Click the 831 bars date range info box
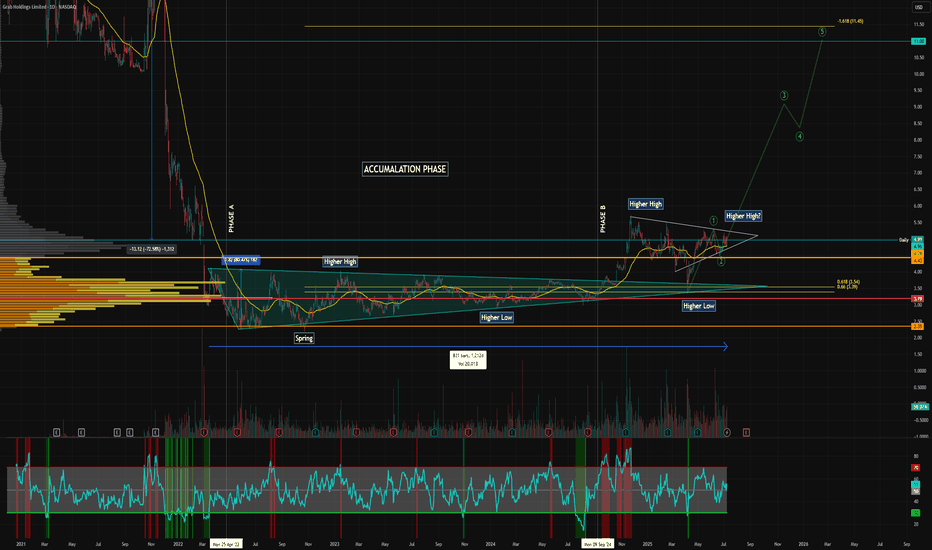This screenshot has height=550, width=932. pyautogui.click(x=468, y=359)
